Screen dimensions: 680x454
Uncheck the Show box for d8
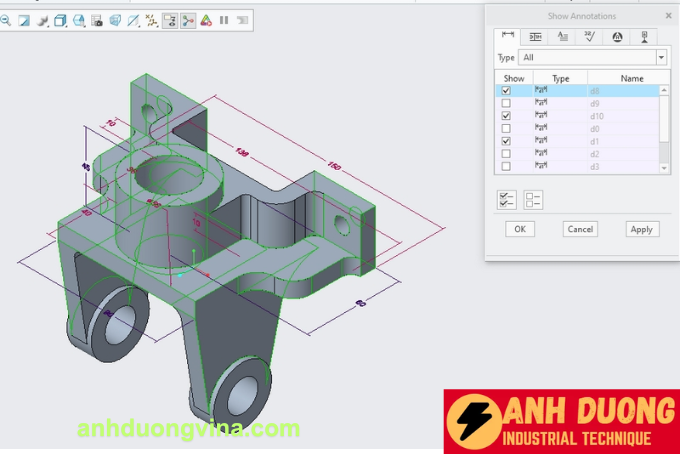506,91
